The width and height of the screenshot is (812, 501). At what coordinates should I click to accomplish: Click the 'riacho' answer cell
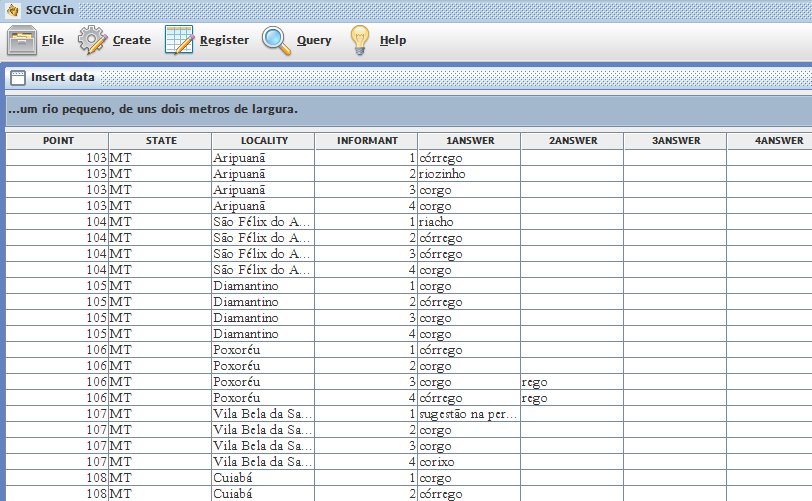pyautogui.click(x=469, y=222)
